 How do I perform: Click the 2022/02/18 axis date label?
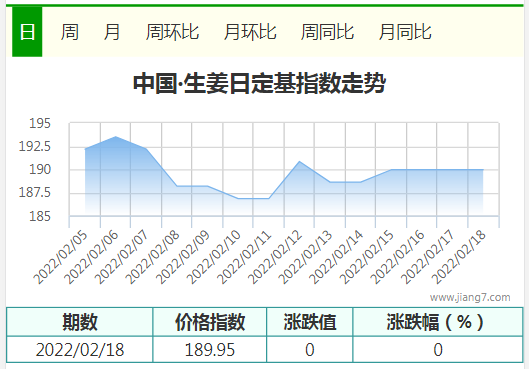(x=459, y=257)
